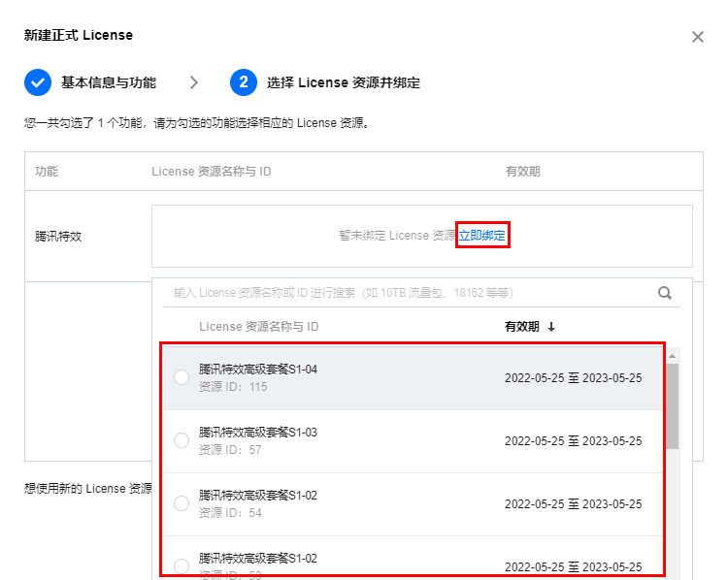Click the completed step checkmark icon
728x580 pixels.
click(38, 82)
